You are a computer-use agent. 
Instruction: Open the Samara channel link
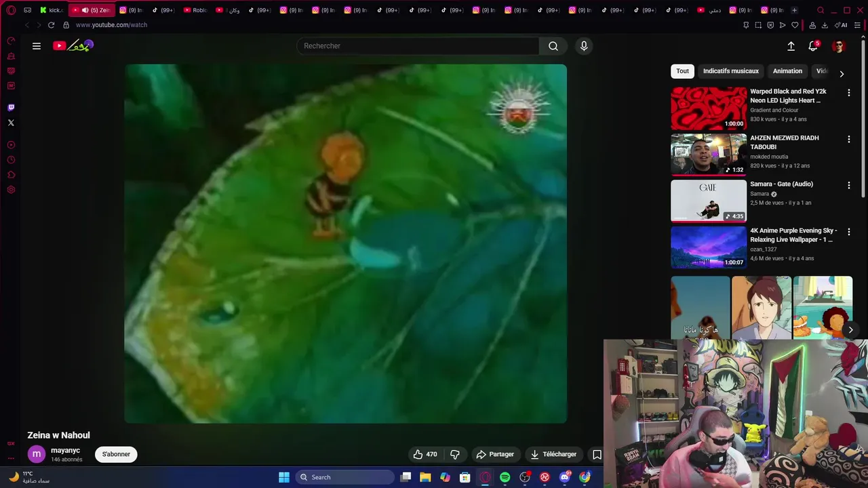(759, 194)
